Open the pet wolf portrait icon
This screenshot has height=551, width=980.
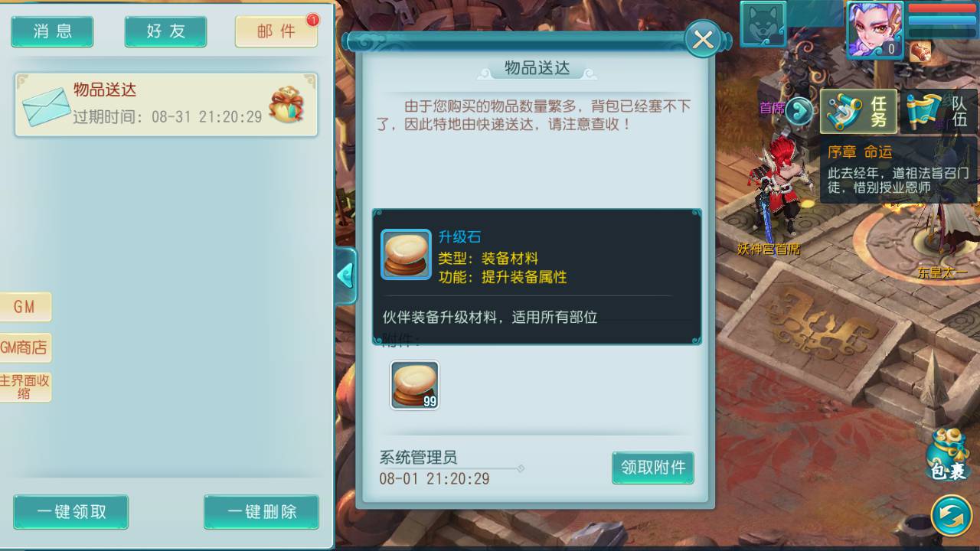(763, 24)
